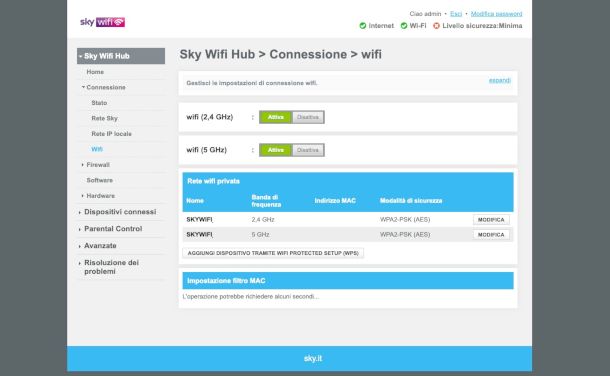Click Modifica password link
Image resolution: width=610 pixels, height=376 pixels.
pos(496,14)
